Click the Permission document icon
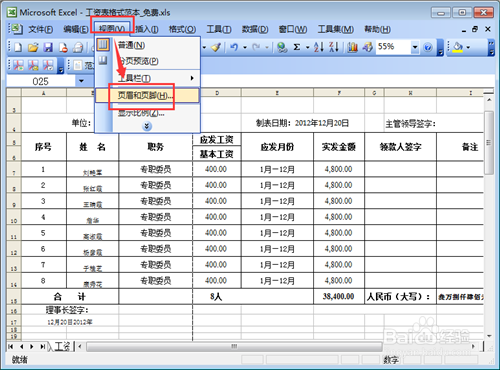 pos(63,47)
